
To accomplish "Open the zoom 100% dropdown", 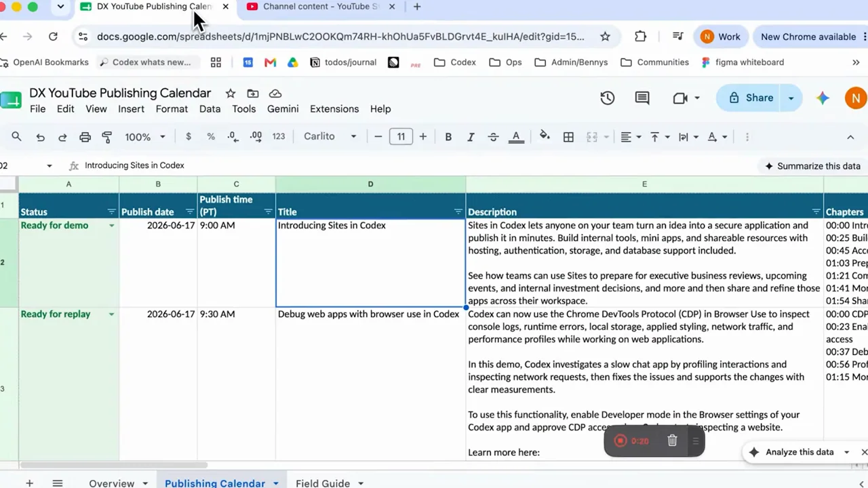I will tap(144, 137).
